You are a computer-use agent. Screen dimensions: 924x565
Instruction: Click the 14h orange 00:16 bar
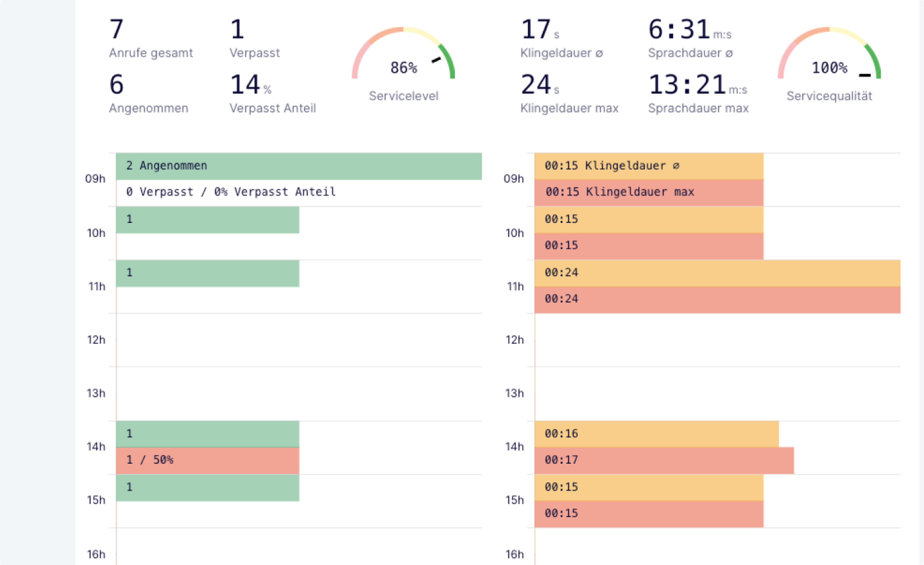coord(656,434)
